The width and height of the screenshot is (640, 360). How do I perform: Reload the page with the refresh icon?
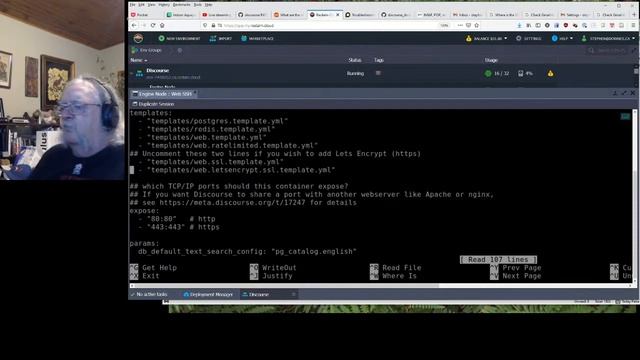[153, 25]
